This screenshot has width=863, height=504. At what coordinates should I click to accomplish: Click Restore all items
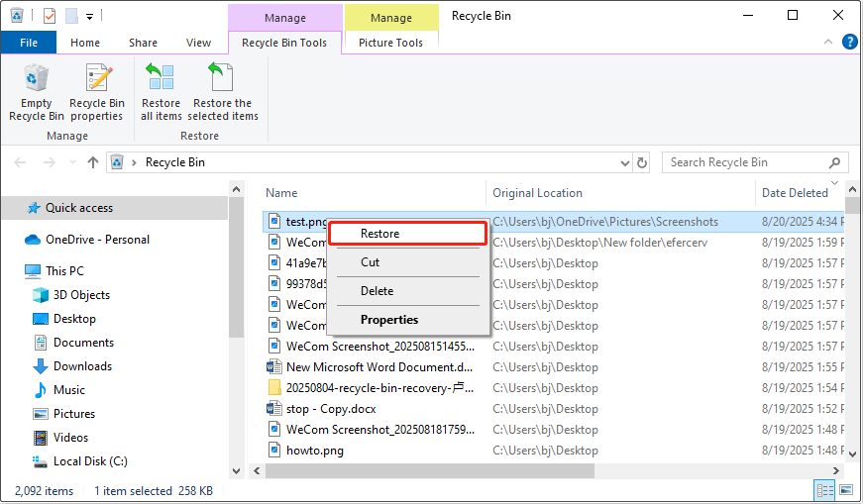161,92
